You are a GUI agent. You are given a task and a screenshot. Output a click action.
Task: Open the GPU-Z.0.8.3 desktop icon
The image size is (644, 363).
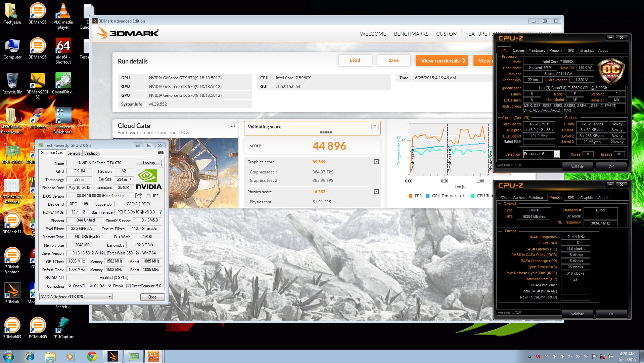coord(12,154)
